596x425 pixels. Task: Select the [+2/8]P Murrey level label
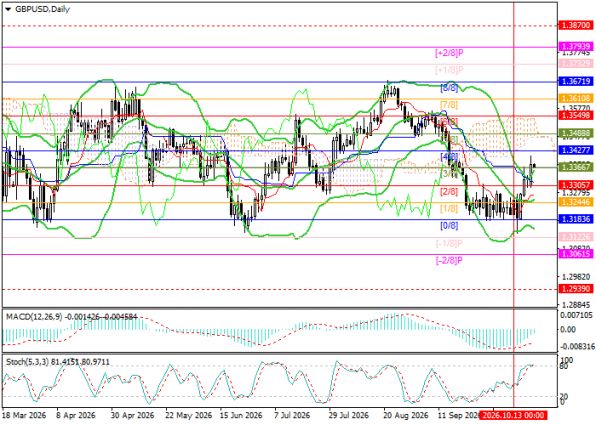449,53
